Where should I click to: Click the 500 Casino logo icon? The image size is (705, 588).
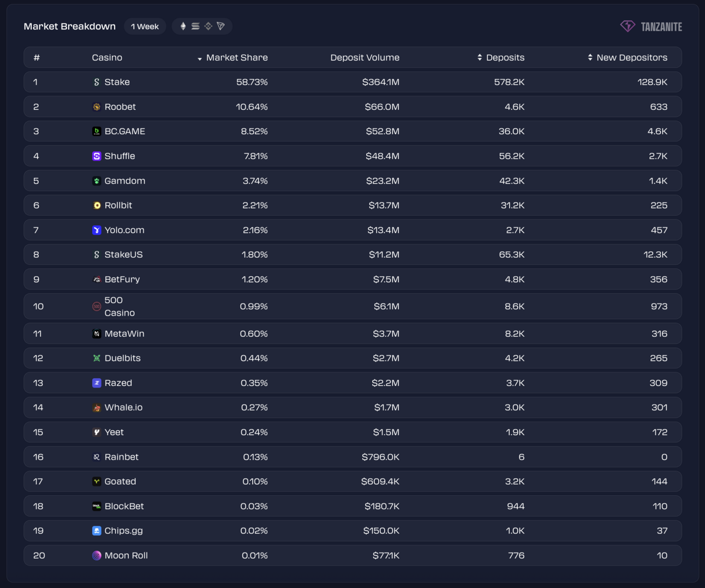[97, 306]
